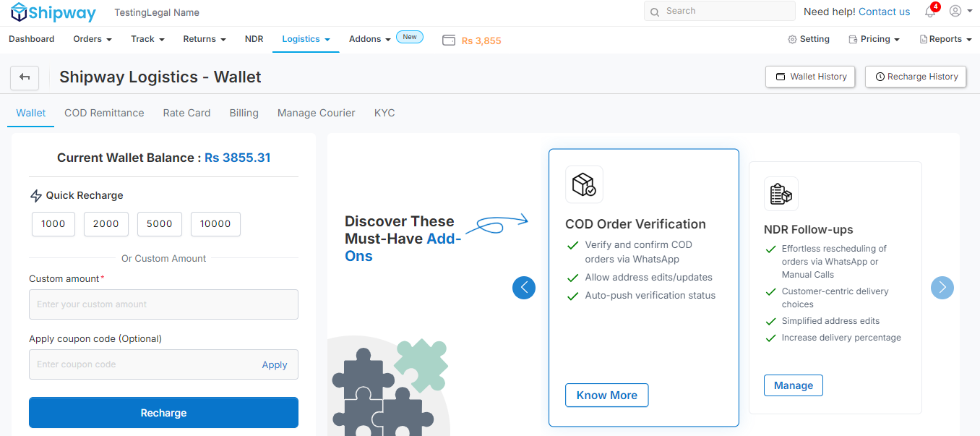Viewport: 980px width, 436px height.
Task: Switch to the Manage Courier tab
Action: tap(317, 113)
